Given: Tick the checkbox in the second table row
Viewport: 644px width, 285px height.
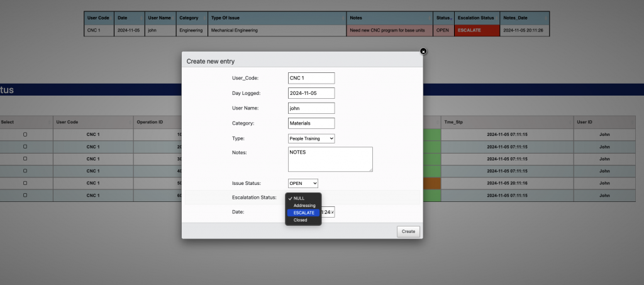Looking at the screenshot, I should point(25,147).
